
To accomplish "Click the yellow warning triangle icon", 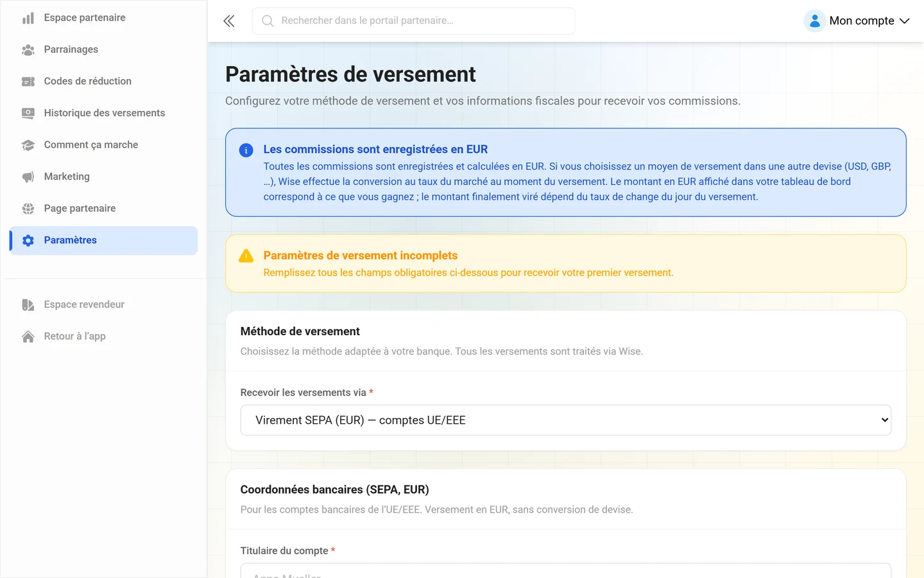I will click(x=246, y=256).
